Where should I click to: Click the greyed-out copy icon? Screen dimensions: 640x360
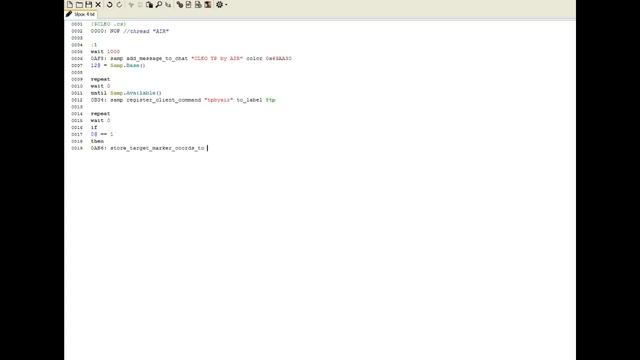(x=140, y=4)
